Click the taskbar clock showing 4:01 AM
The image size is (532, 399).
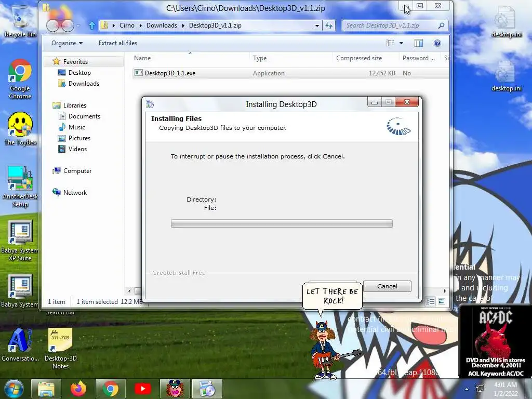click(x=506, y=389)
